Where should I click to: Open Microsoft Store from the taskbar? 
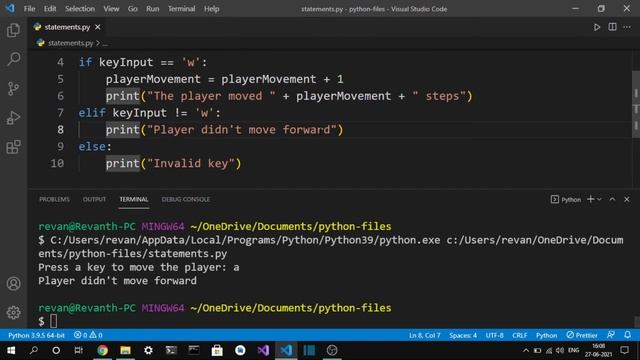217,350
